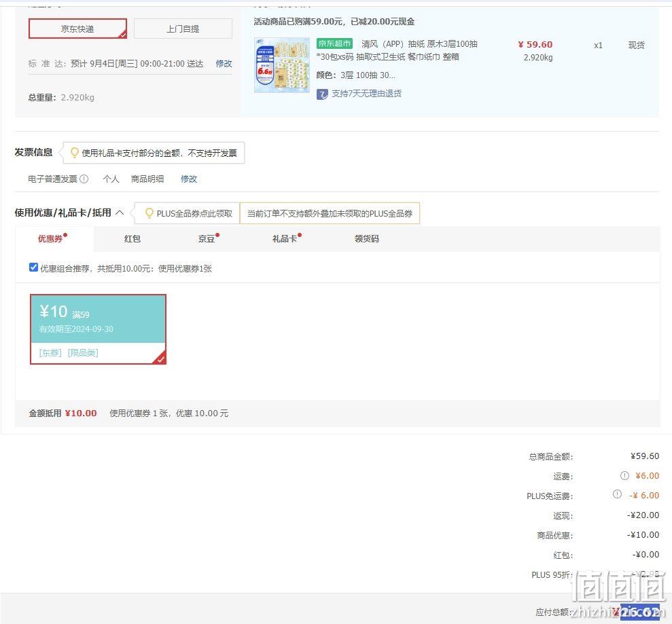Click 支持7天无理由退货 text
This screenshot has height=624, width=672.
[x=366, y=94]
